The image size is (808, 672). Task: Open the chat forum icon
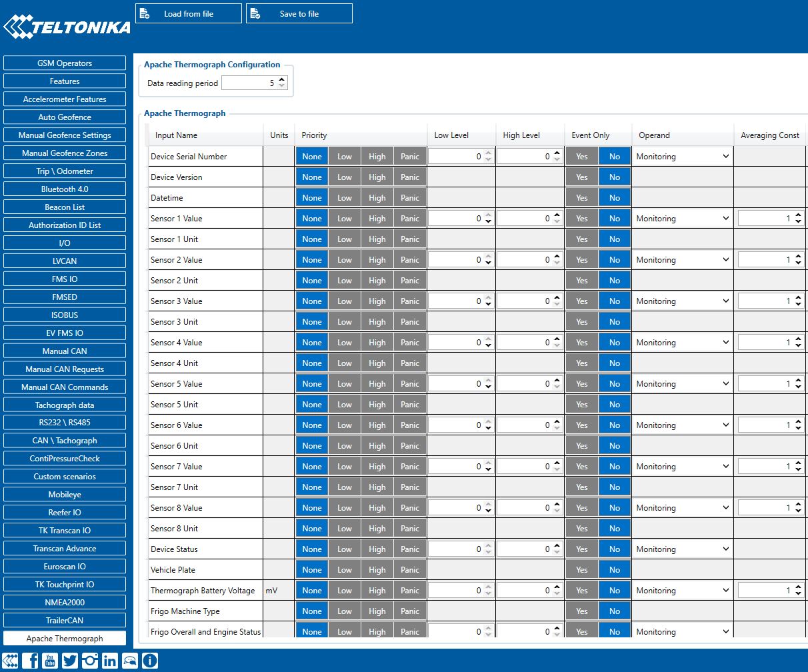130,661
